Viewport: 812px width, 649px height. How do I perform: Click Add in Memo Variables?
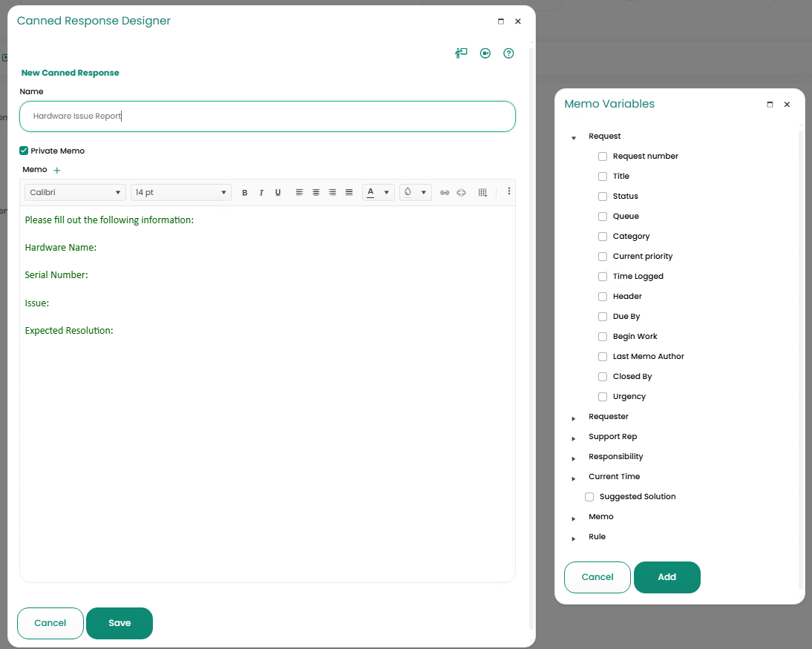coord(667,577)
